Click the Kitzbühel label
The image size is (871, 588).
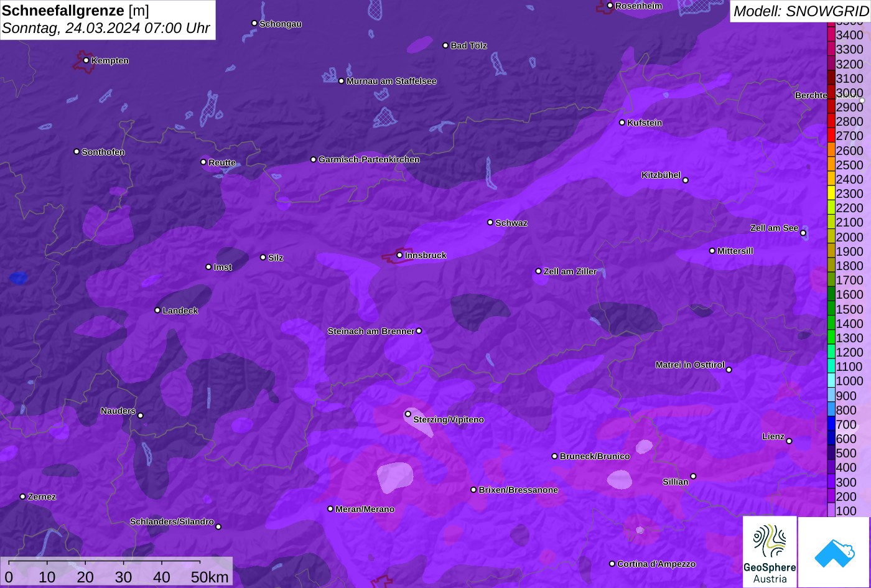coord(661,175)
